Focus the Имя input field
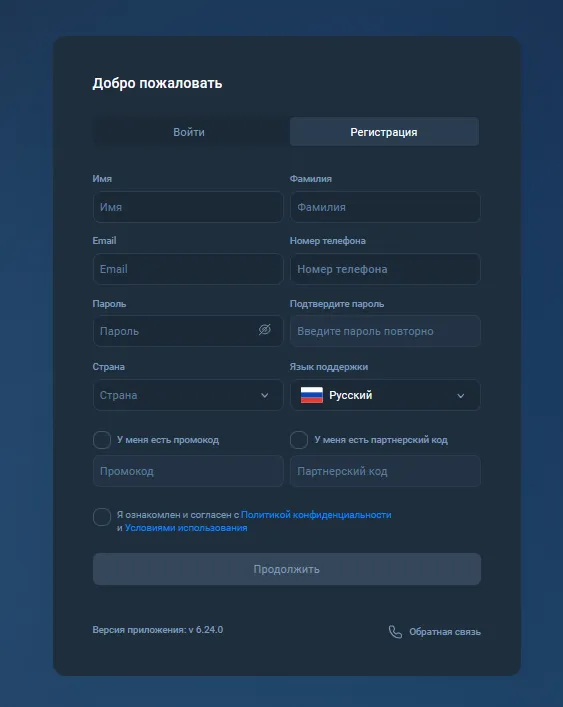 [x=188, y=207]
